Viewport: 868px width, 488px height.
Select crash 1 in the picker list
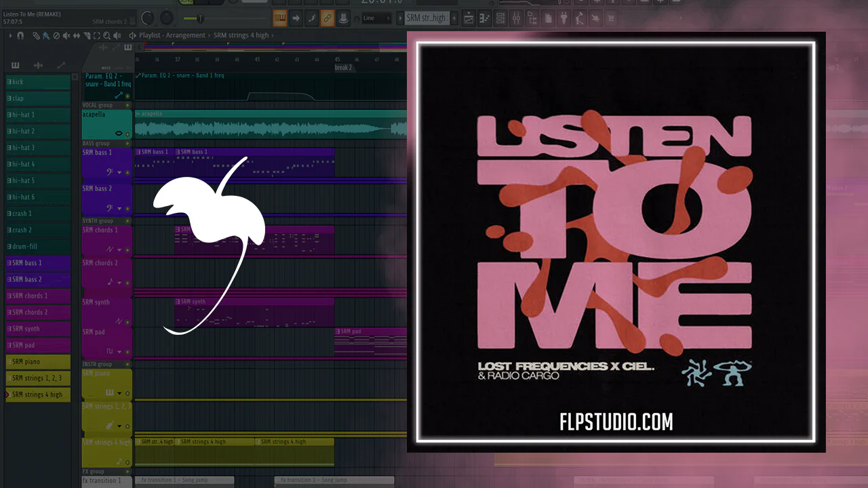tap(38, 213)
